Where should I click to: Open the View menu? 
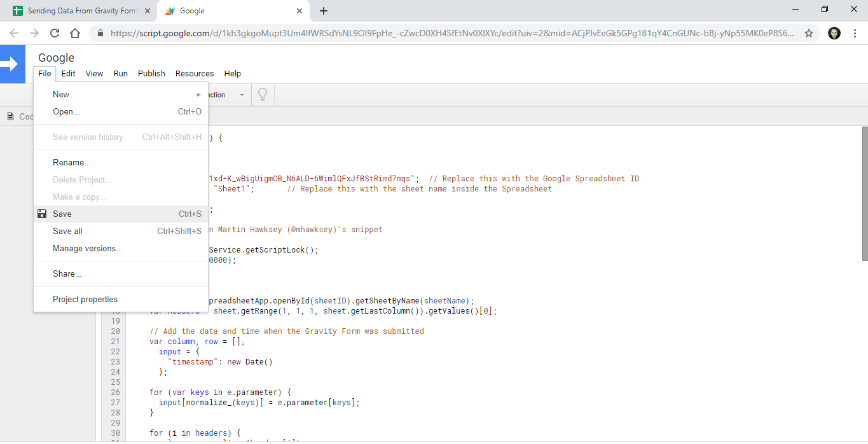(94, 73)
